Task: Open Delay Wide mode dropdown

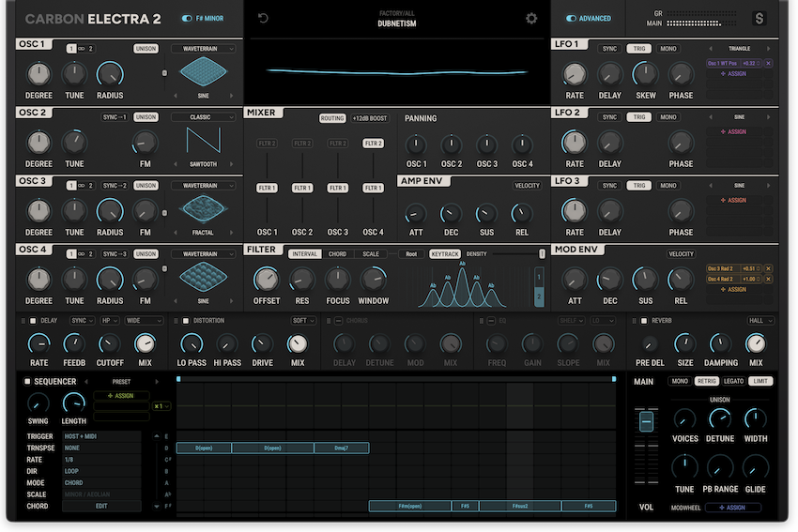Action: coord(144,321)
